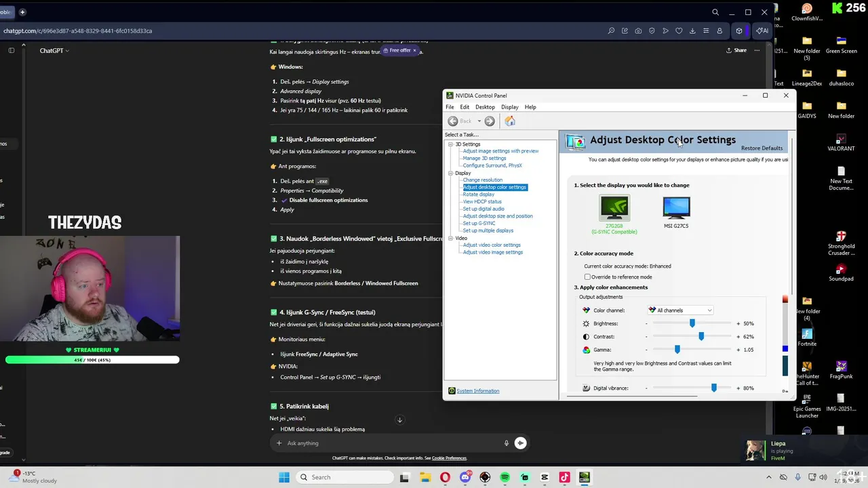This screenshot has width=868, height=488.
Task: Open Adjust desktop size and position
Action: coord(498,216)
